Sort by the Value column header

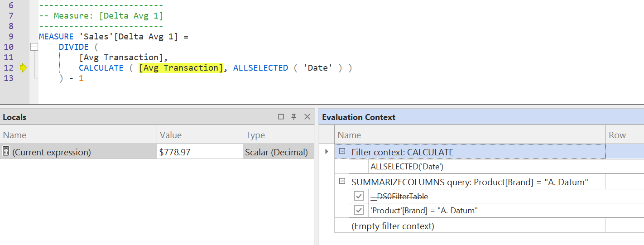tap(199, 135)
